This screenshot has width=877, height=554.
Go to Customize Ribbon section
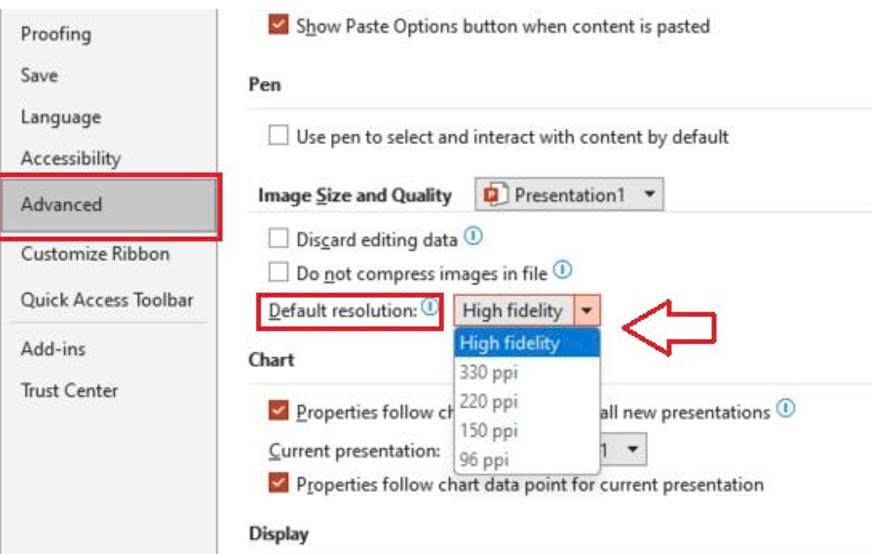[95, 254]
